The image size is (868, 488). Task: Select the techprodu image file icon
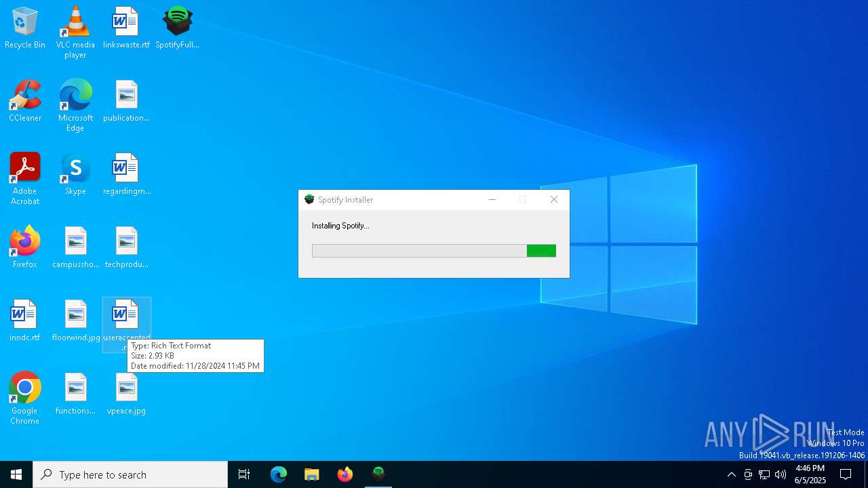(126, 248)
